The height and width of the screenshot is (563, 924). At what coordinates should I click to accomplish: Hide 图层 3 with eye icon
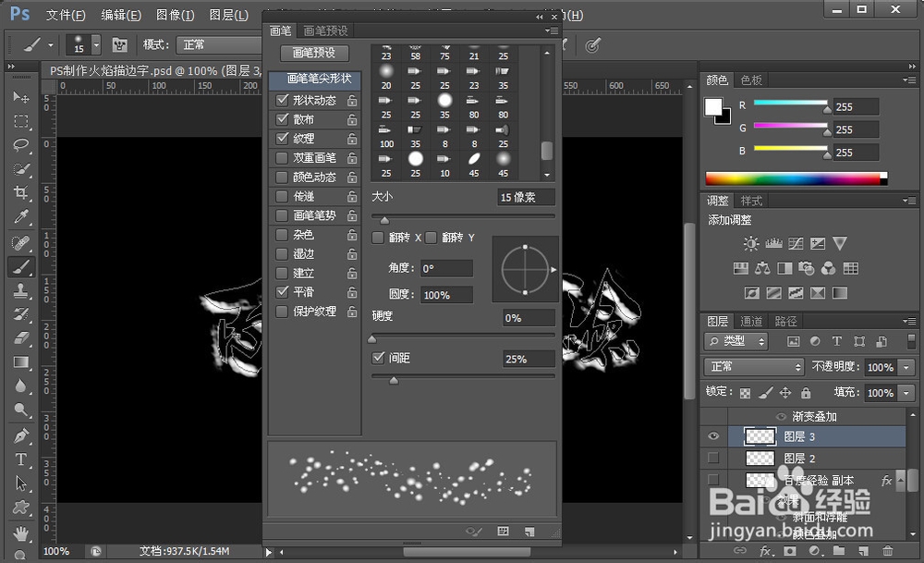(713, 436)
